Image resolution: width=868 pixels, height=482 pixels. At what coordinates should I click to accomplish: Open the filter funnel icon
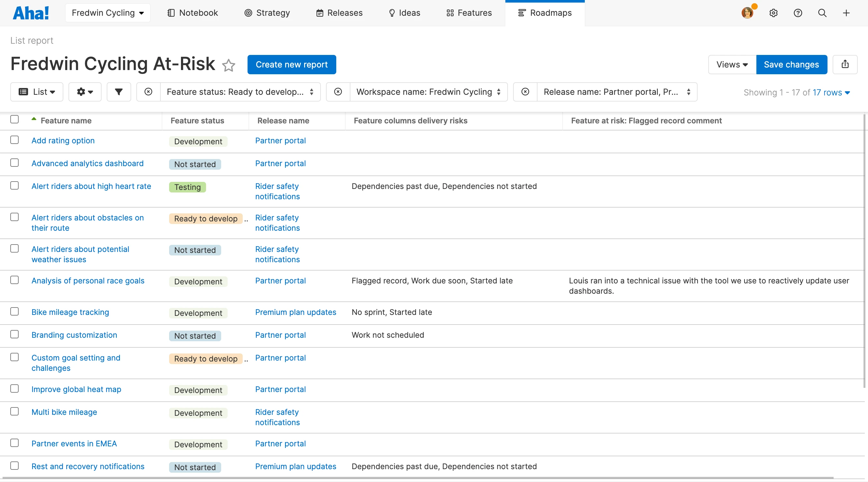coord(119,92)
